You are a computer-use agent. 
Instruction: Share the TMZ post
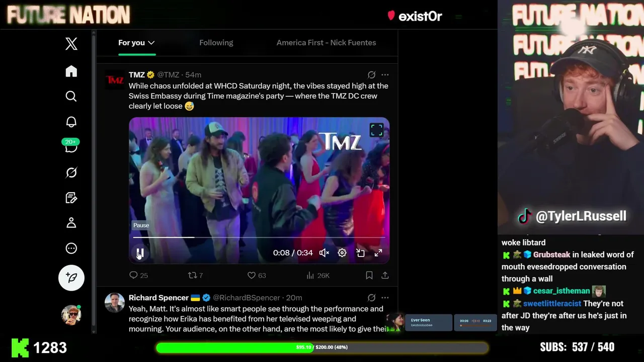tap(385, 275)
